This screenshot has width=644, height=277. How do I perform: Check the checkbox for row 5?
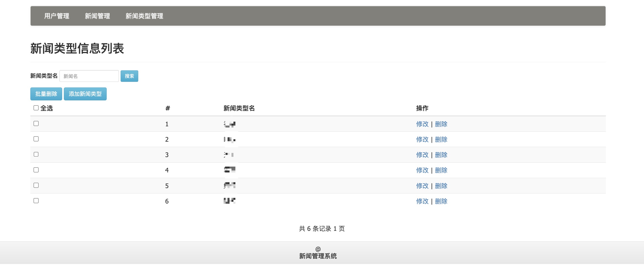pyautogui.click(x=36, y=185)
